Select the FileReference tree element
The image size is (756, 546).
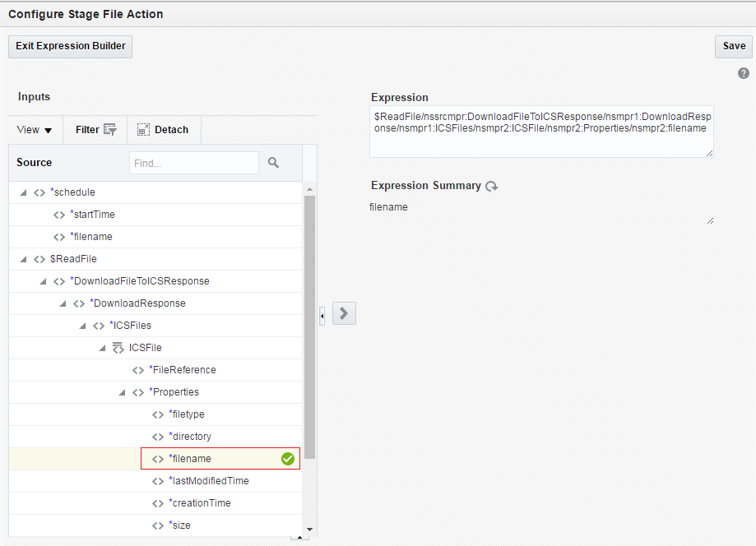(x=182, y=370)
